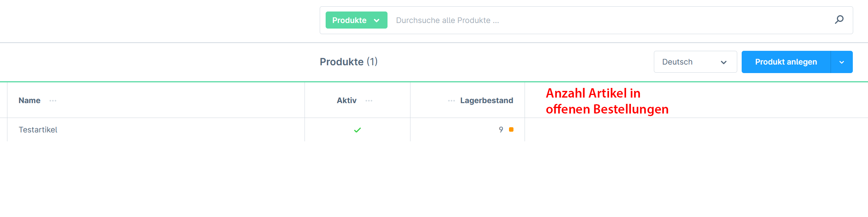
Task: Click the stock value 9 of Testartikel
Action: tap(501, 129)
